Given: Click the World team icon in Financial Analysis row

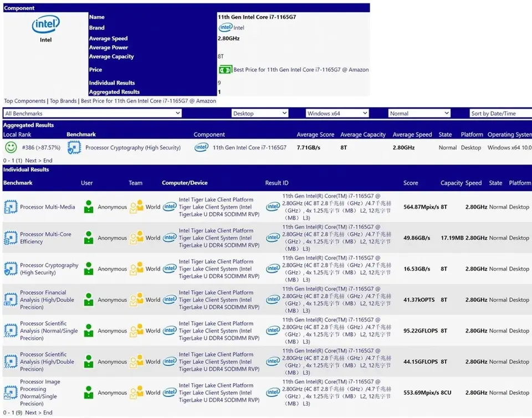Looking at the screenshot, I should [x=136, y=300].
